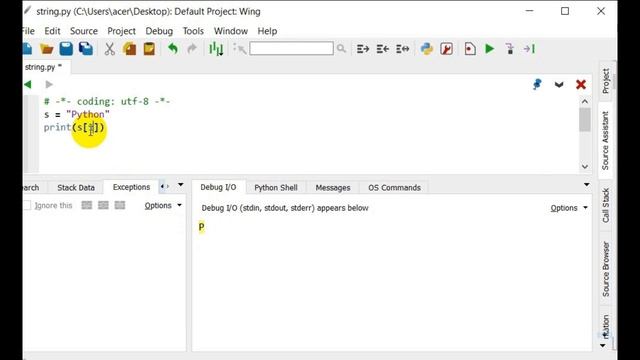Image resolution: width=640 pixels, height=360 pixels.
Task: Open the Window menu
Action: click(231, 31)
